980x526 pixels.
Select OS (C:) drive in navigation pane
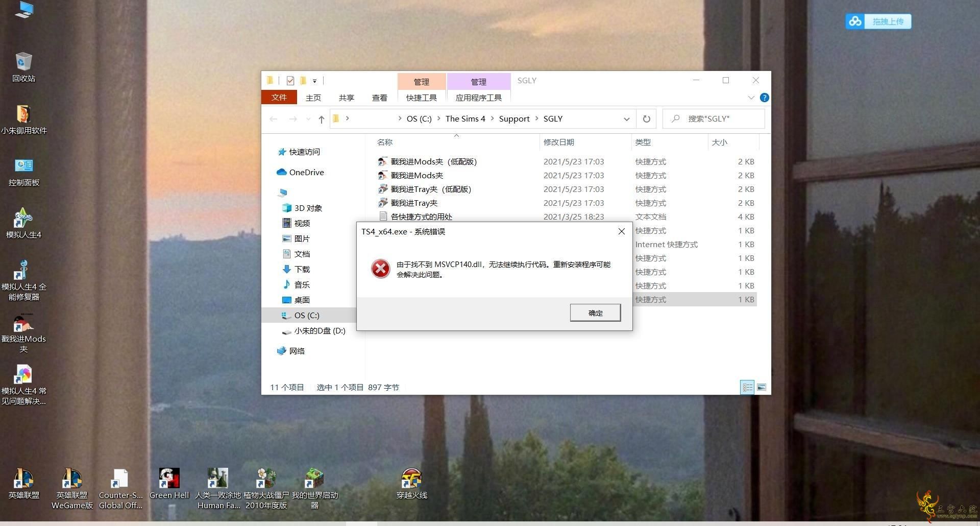point(309,315)
